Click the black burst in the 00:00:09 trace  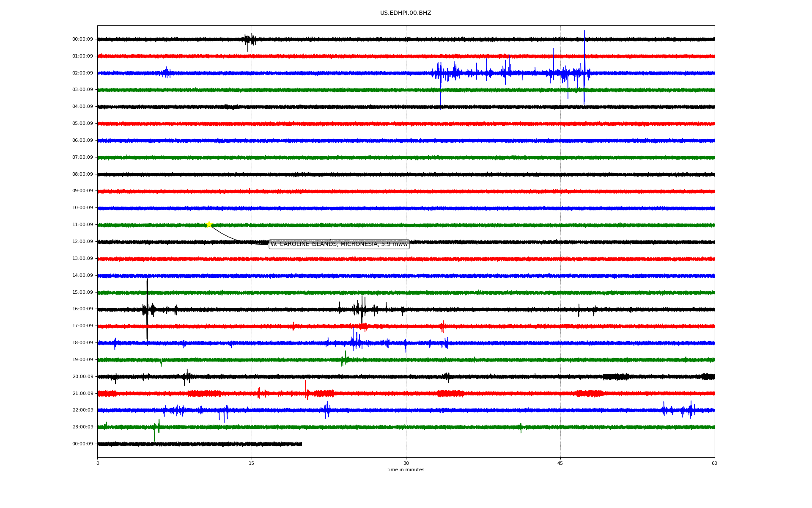tap(250, 40)
